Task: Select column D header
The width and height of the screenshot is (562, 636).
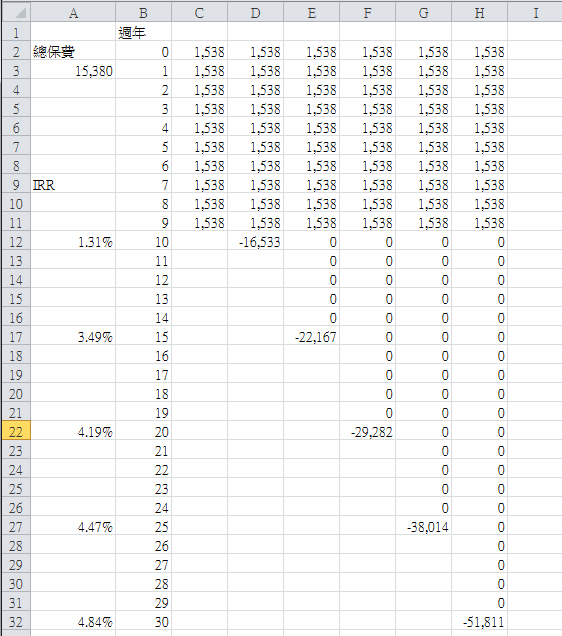Action: pyautogui.click(x=255, y=13)
